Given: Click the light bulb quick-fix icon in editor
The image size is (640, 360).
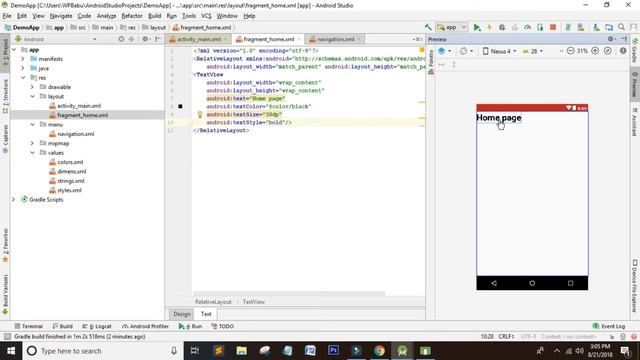Looking at the screenshot, I should click(200, 115).
